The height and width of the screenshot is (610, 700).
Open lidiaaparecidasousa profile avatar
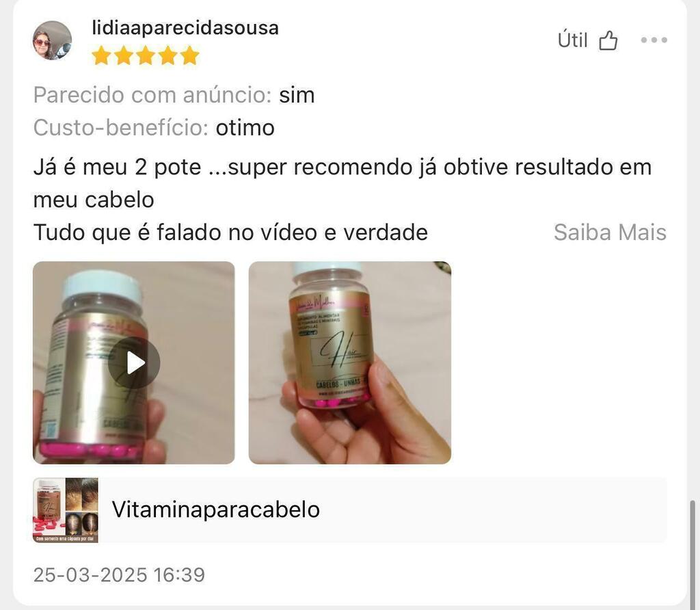pos(52,40)
